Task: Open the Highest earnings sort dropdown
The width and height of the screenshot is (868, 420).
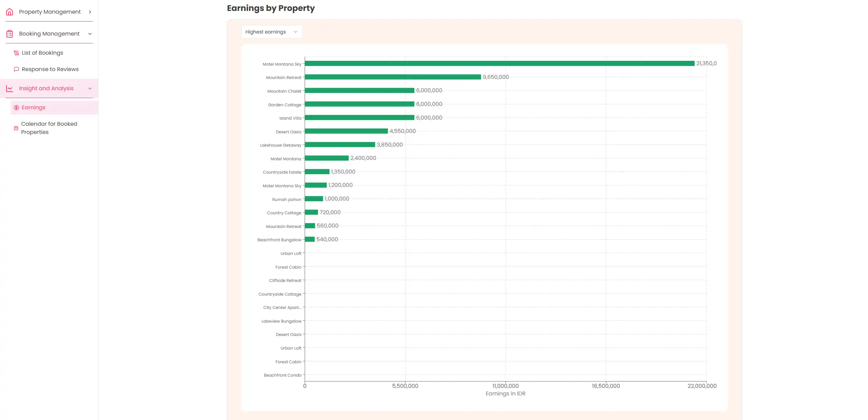Action: 271,32
